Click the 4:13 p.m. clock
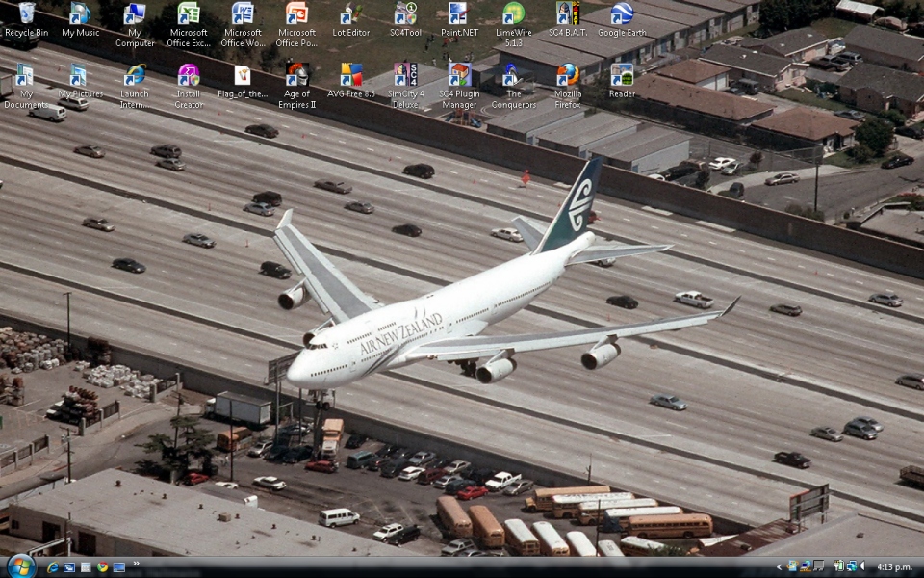Viewport: 924px width, 578px height. tap(894, 567)
